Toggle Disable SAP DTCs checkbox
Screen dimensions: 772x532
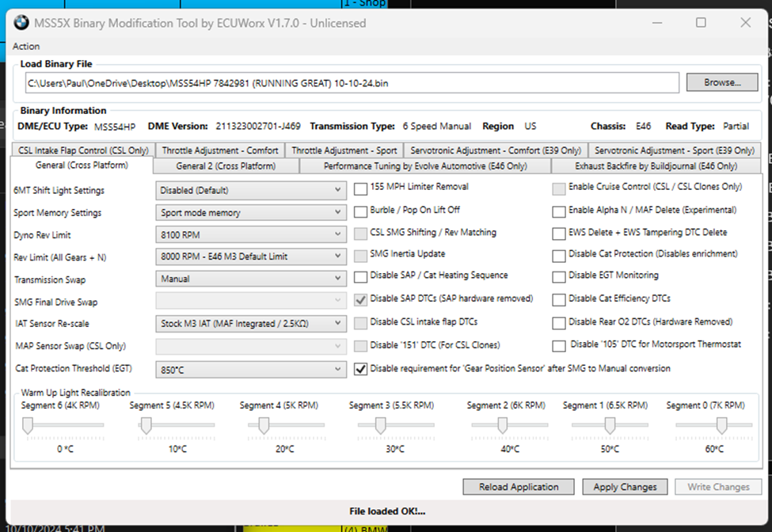tap(361, 300)
